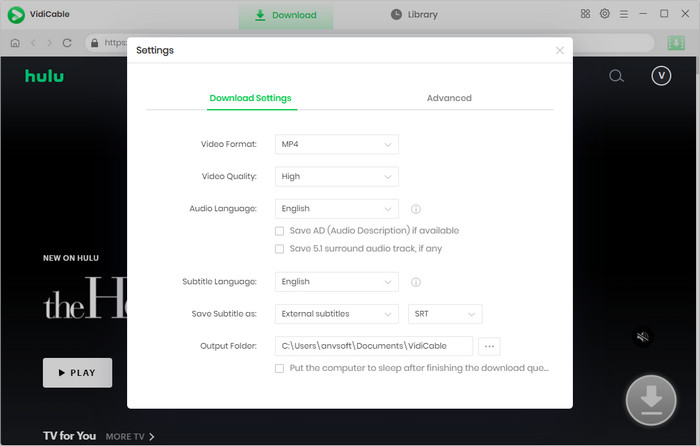Screen dimensions: 700x446
Task: Open the Subtitle Language dropdown
Action: (337, 282)
